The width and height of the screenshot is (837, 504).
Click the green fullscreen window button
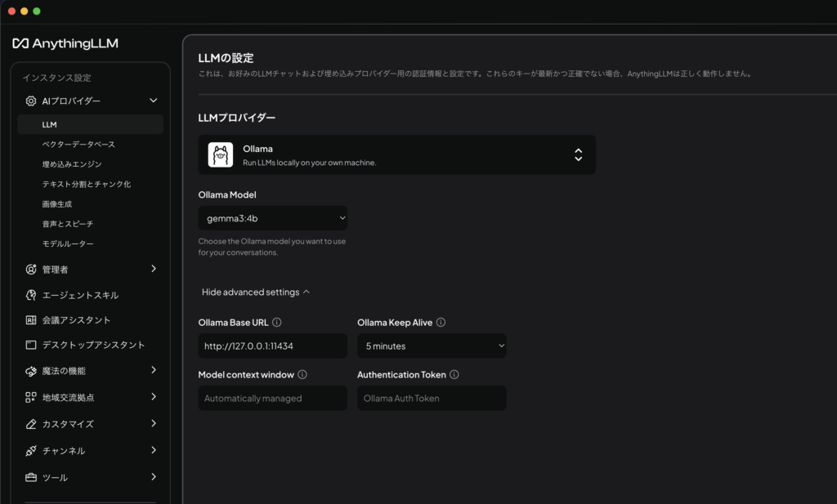pyautogui.click(x=36, y=11)
